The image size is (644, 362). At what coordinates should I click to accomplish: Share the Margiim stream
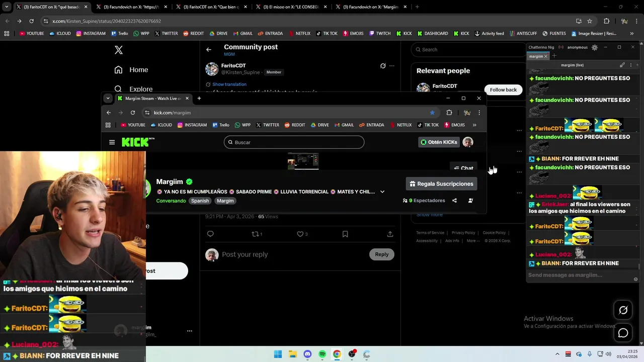pos(454,201)
